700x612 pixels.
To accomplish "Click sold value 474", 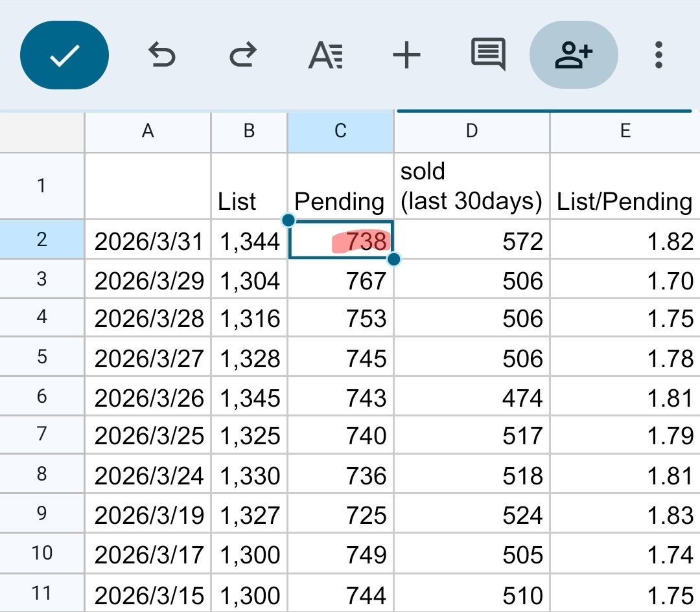I will coord(472,396).
